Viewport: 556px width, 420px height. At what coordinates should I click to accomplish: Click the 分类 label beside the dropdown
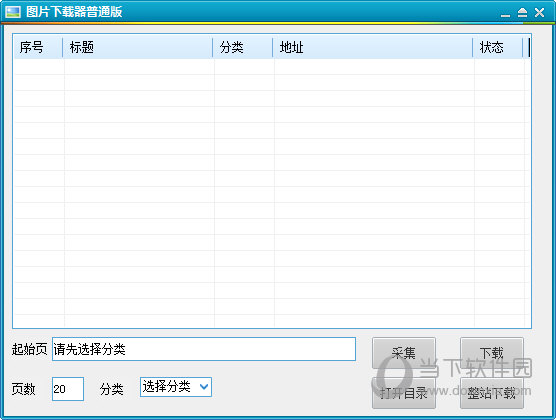(111, 389)
